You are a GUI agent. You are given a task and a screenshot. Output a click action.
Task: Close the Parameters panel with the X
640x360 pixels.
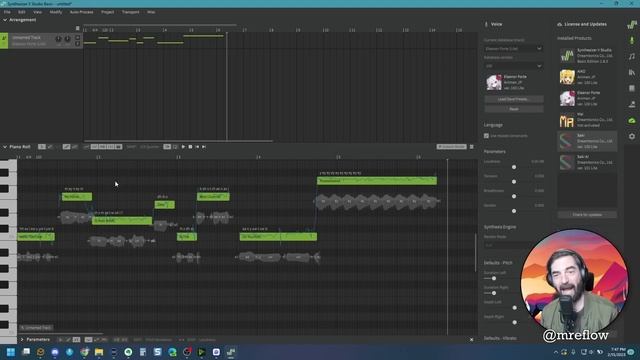(x=471, y=340)
